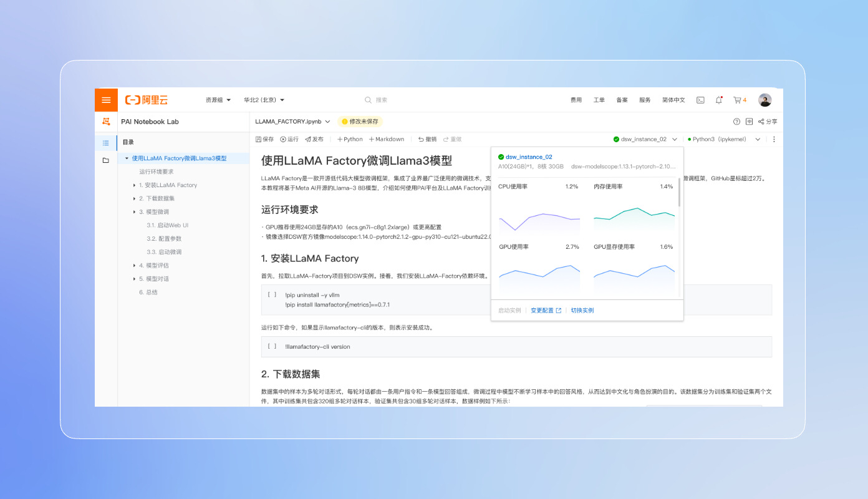
Task: Open notifications bell icon
Action: tap(719, 100)
